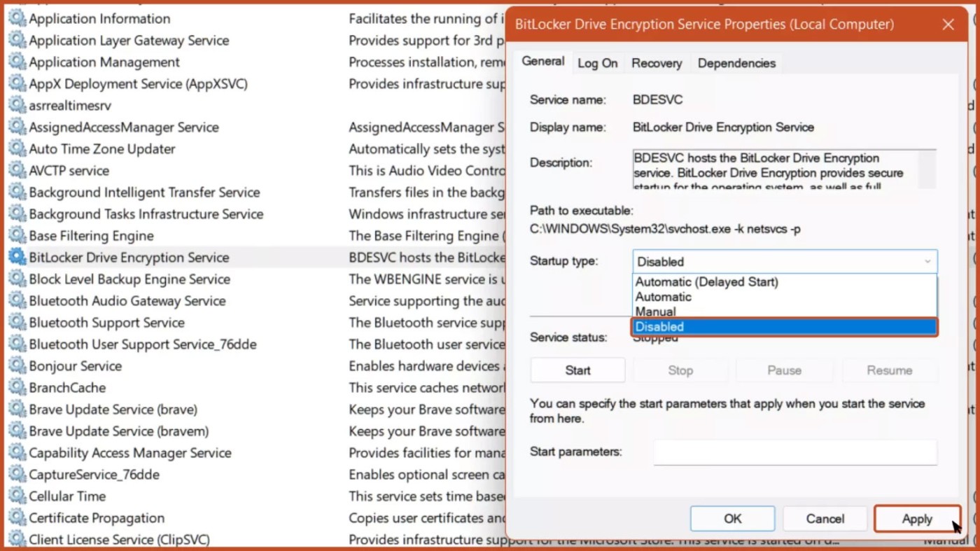Click gear icon beside BitLocker Drive Encryption Service
Image resolution: width=980 pixels, height=551 pixels.
[x=17, y=257]
